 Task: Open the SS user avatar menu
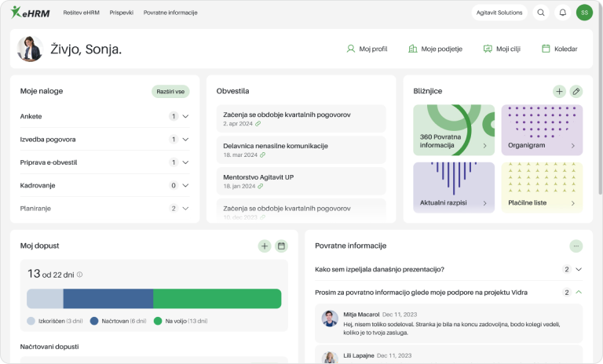584,13
